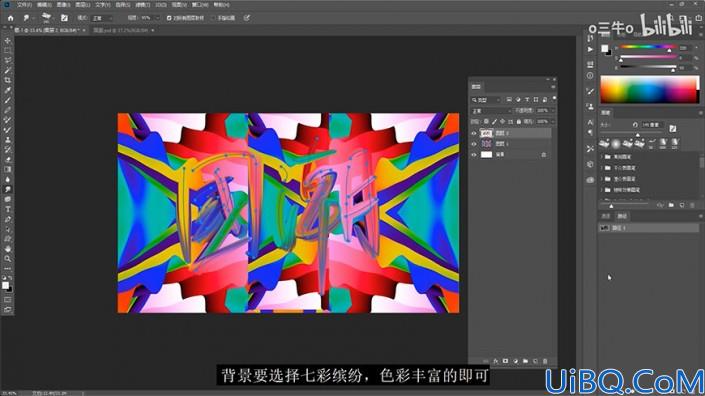Filter layers by pixel layers icon
This screenshot has width=705, height=396.
click(509, 99)
